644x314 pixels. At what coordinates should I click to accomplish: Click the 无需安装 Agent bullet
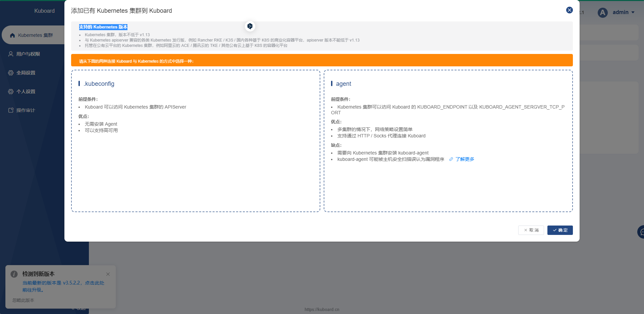tap(101, 124)
